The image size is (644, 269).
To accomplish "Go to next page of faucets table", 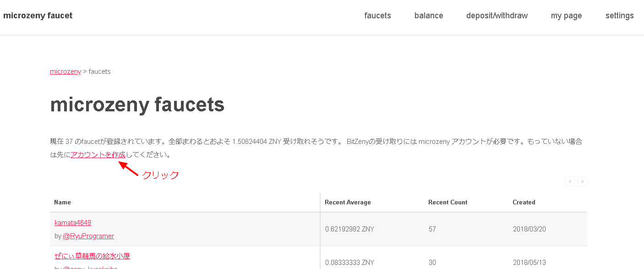I will pos(583,181).
